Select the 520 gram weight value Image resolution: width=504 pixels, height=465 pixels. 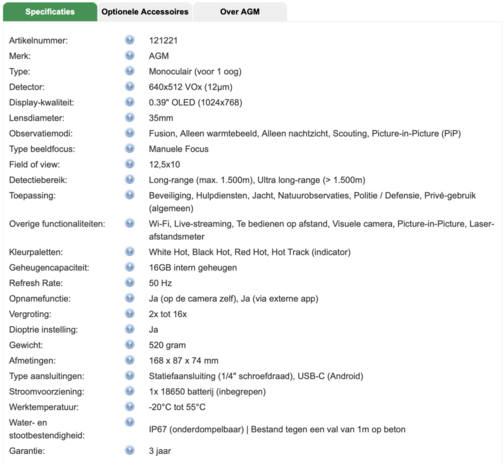[167, 345]
